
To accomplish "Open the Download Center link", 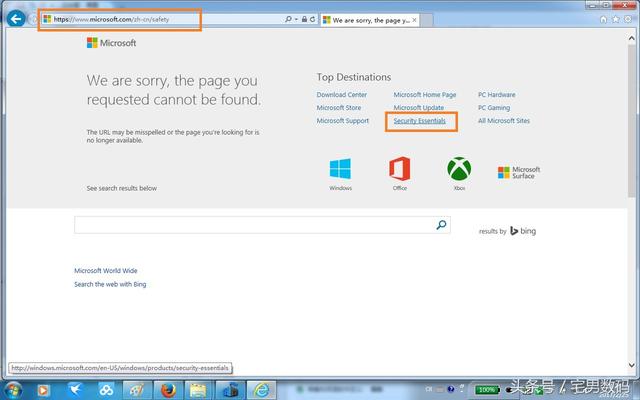I will [x=342, y=95].
